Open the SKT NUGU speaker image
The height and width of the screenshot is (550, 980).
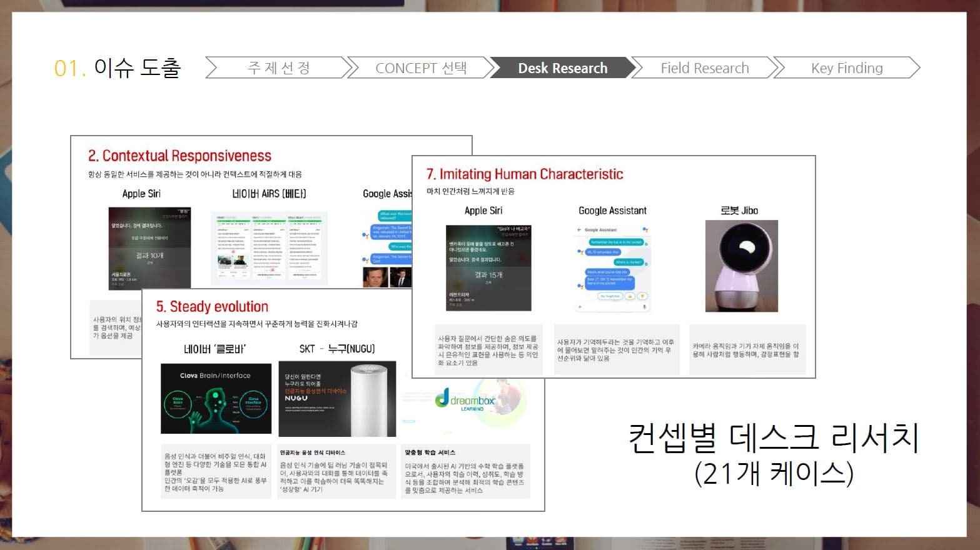point(337,399)
